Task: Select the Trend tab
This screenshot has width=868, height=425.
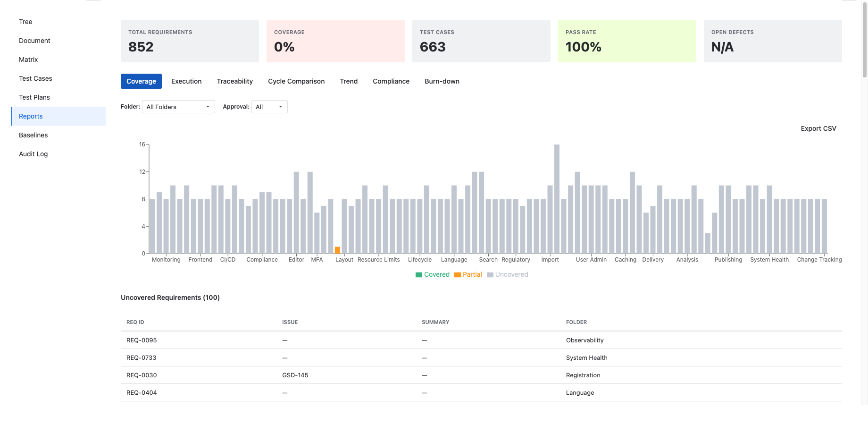Action: (x=349, y=81)
